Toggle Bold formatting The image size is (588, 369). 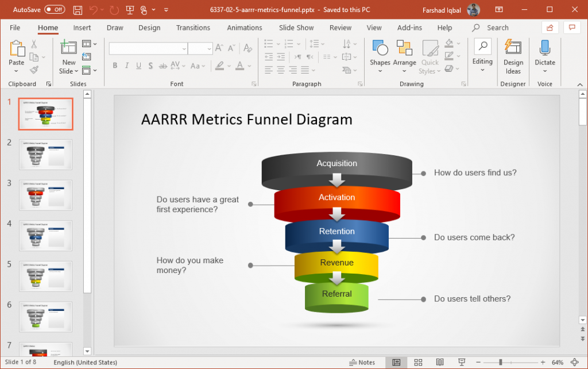click(x=115, y=66)
